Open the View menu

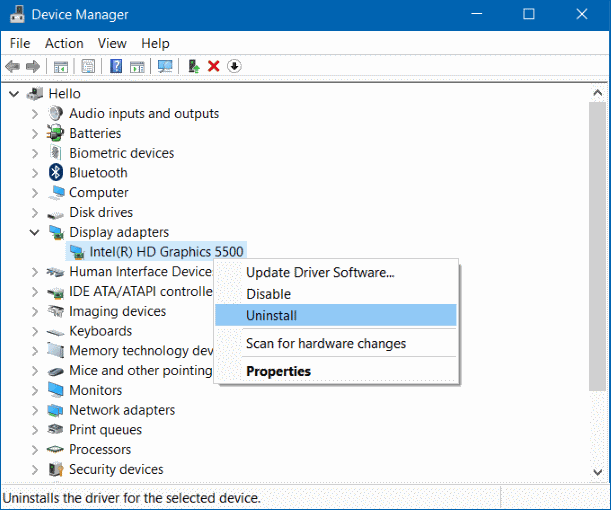(x=112, y=43)
